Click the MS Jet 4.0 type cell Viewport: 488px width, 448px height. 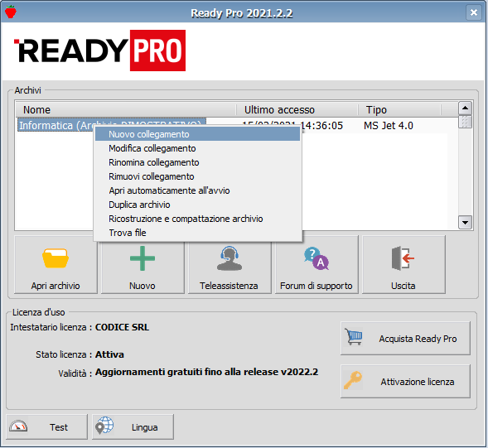tap(389, 126)
